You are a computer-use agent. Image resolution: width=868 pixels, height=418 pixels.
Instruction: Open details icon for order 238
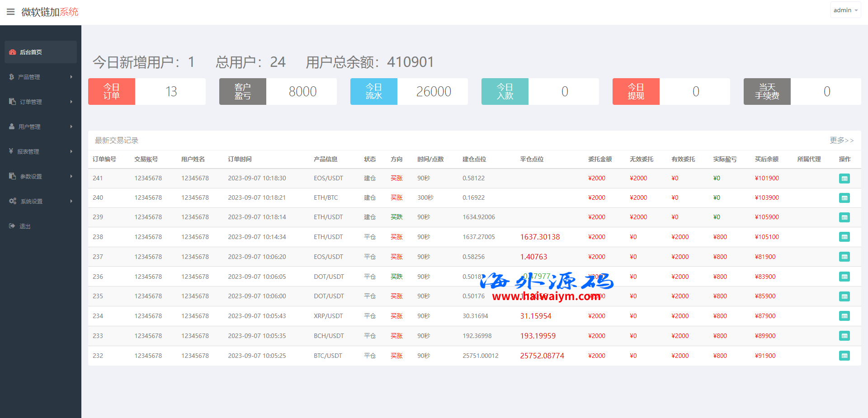[x=844, y=237]
